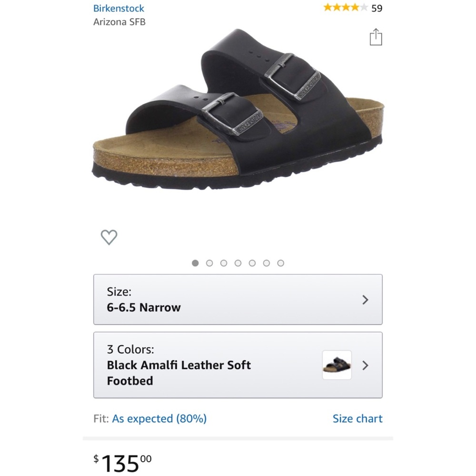Tap the heart icon to favorite item
The width and height of the screenshot is (476, 476).
click(109, 237)
